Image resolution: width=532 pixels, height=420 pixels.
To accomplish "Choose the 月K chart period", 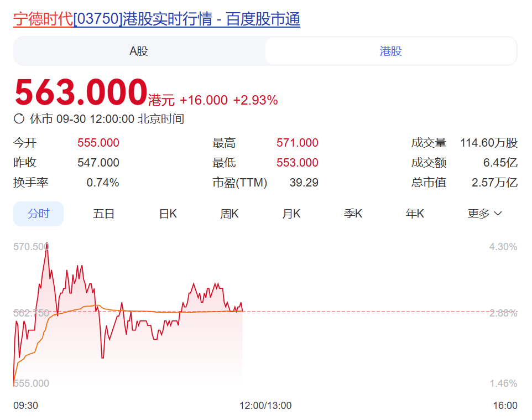I will coord(291,214).
